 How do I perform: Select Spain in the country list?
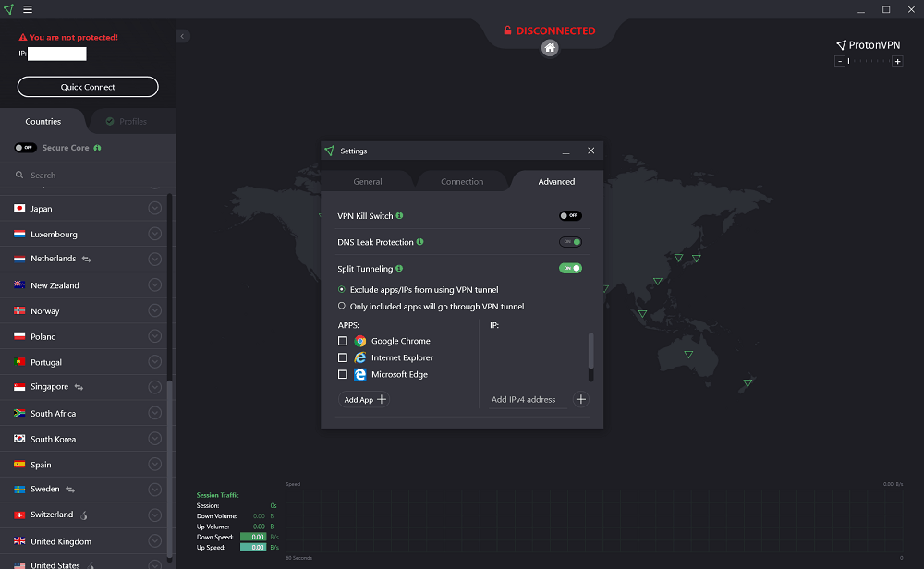coord(84,464)
